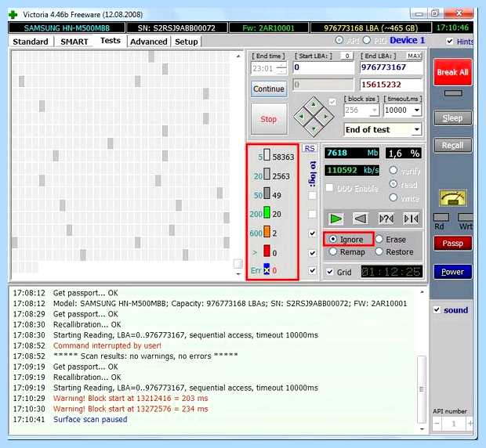Toggle the log checkbox for 600 ms blocks

pyautogui.click(x=313, y=233)
